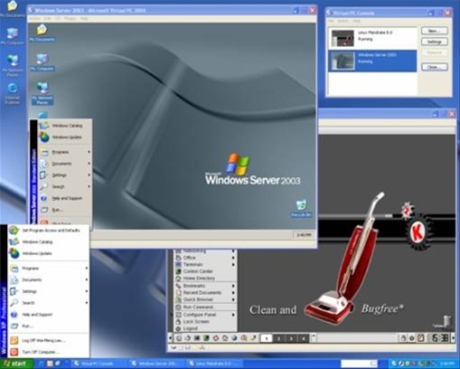Expand Quick Browser in the KDE menu
The height and width of the screenshot is (369, 460).
pyautogui.click(x=205, y=299)
